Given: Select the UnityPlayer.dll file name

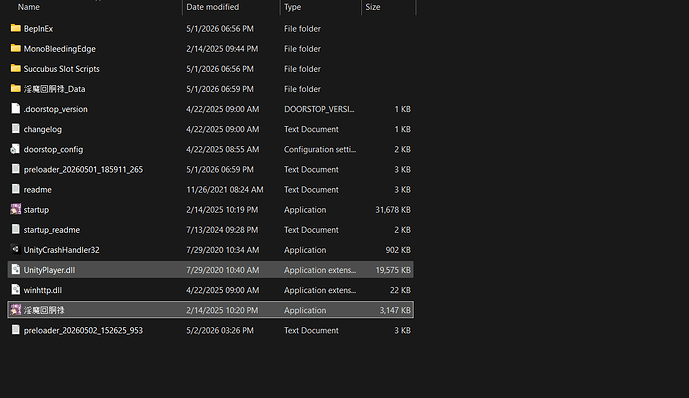Looking at the screenshot, I should pos(49,270).
